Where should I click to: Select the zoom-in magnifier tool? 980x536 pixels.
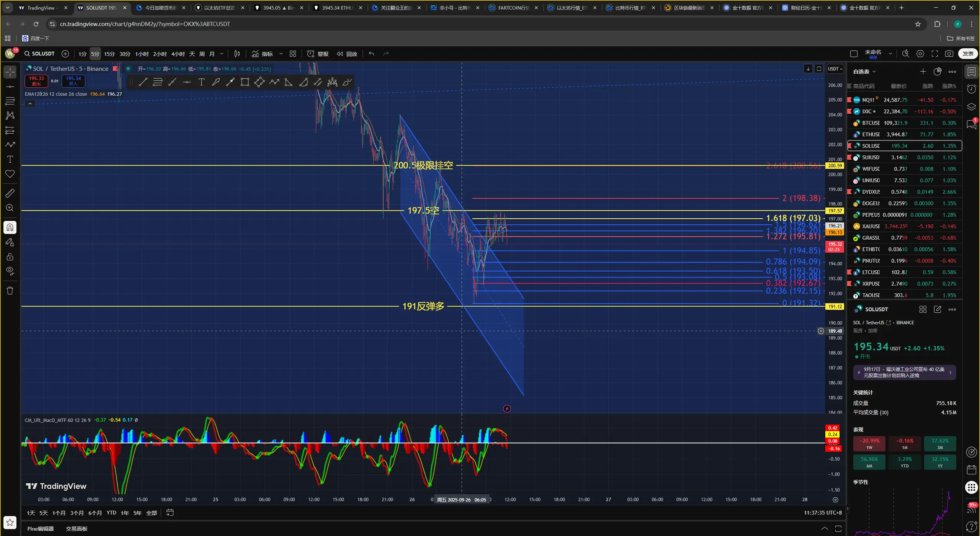(x=10, y=208)
